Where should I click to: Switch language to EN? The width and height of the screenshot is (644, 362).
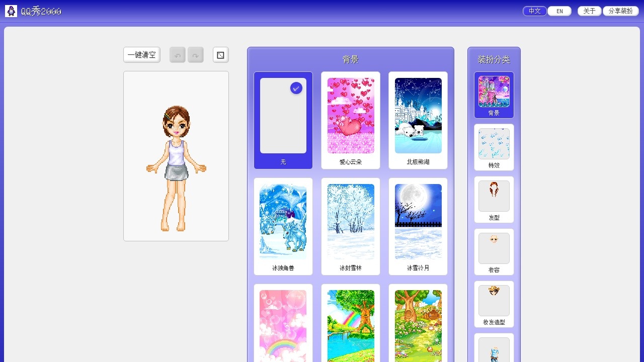tap(559, 11)
